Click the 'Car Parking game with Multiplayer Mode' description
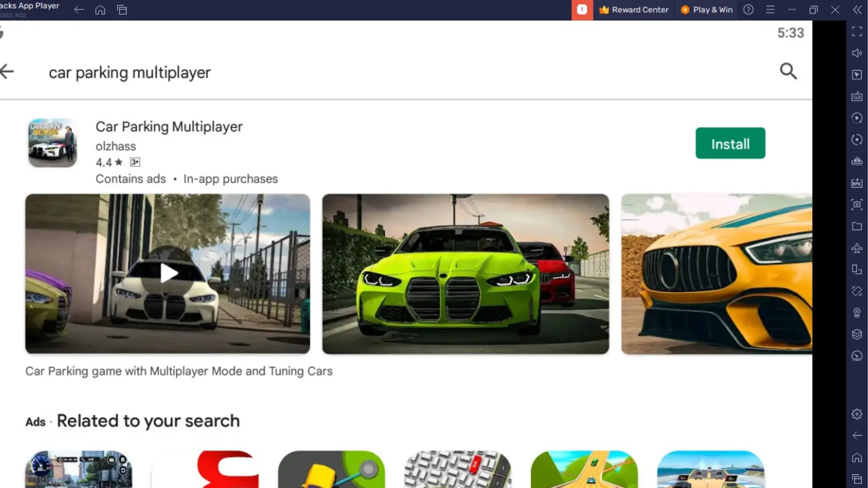Viewport: 868px width, 488px height. point(179,371)
